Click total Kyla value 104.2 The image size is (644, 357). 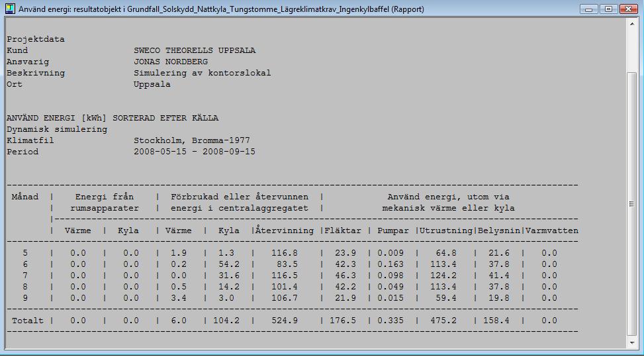(x=226, y=321)
